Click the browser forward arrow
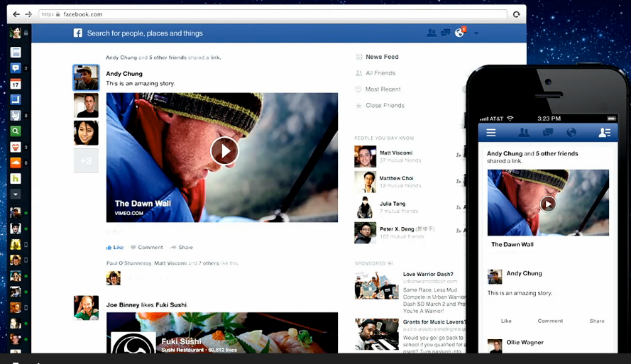The width and height of the screenshot is (631, 364). tap(28, 14)
